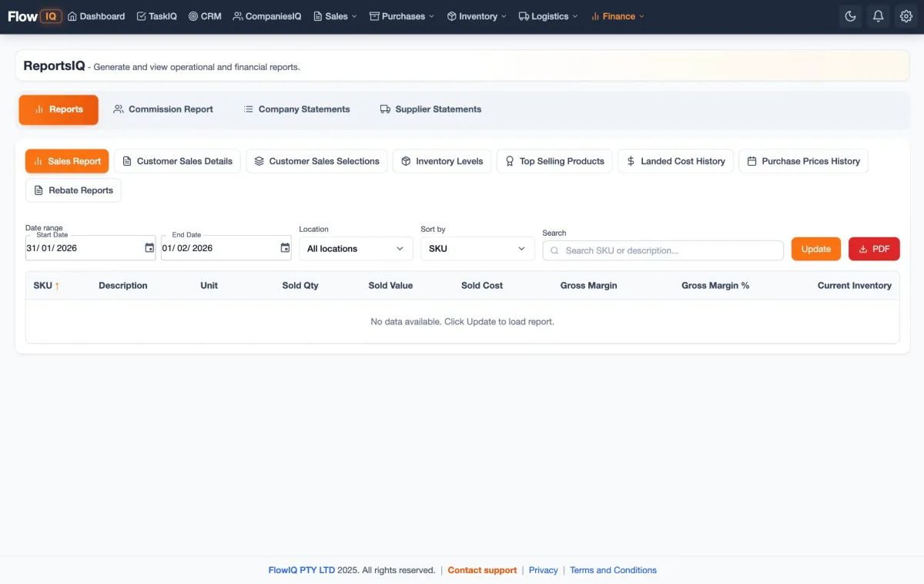Click the FlowIQ logo
This screenshot has width=924, height=584.
(35, 16)
